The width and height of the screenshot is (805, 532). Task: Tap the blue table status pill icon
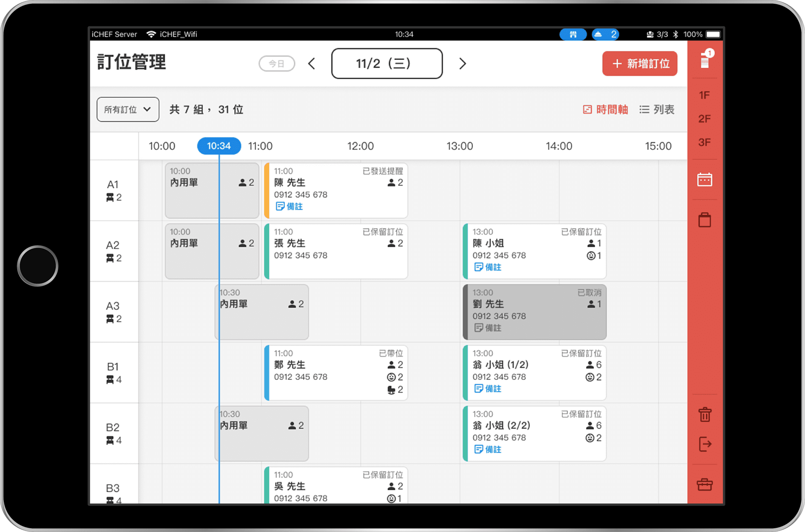pos(573,34)
